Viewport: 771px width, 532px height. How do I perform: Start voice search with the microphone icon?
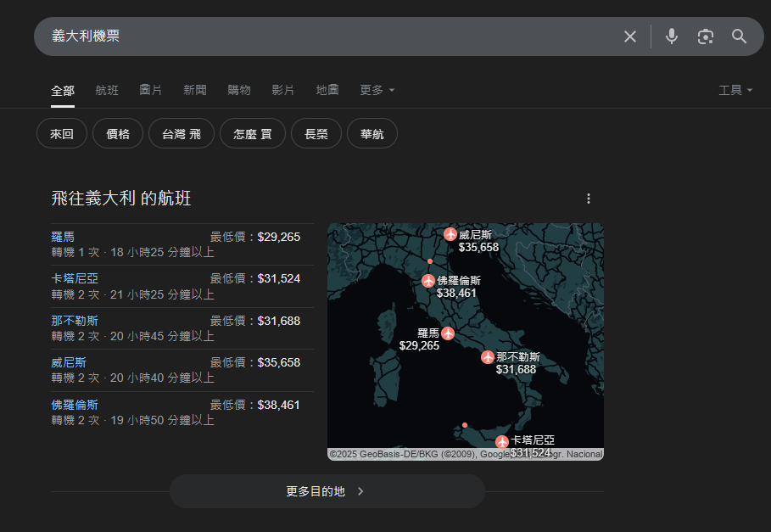tap(671, 36)
